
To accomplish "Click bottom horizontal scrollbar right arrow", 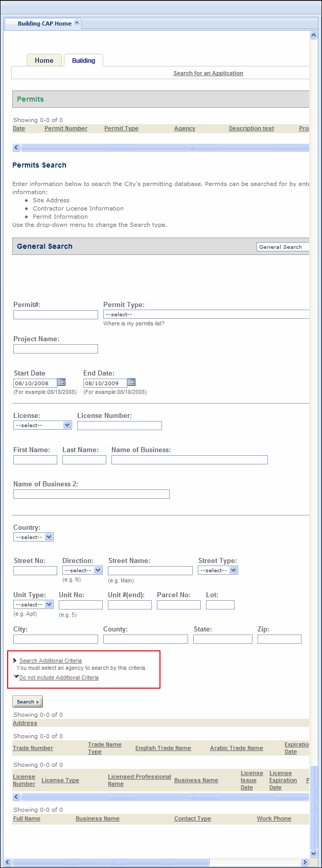I will point(305,862).
